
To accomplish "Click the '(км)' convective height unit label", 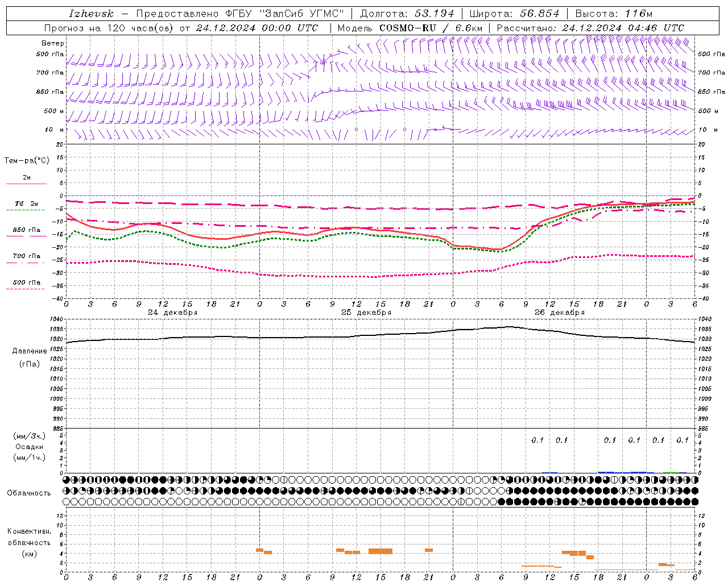I will [30, 554].
